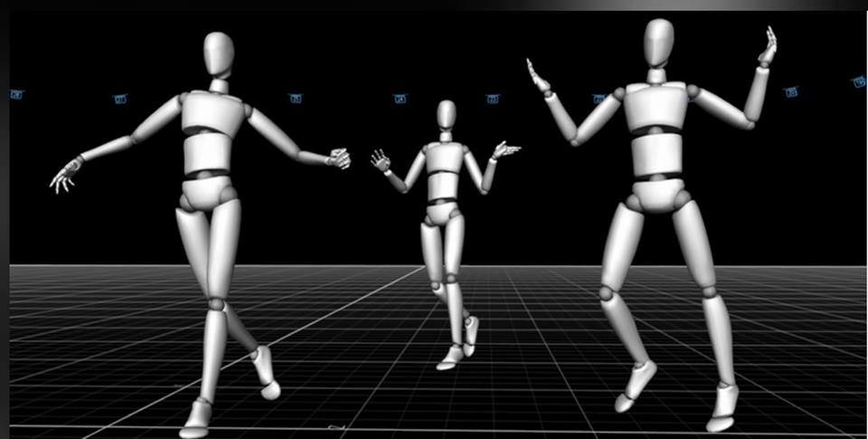Select the center mannequin's pointing hand on the right
The image size is (868, 439).
tap(505, 149)
